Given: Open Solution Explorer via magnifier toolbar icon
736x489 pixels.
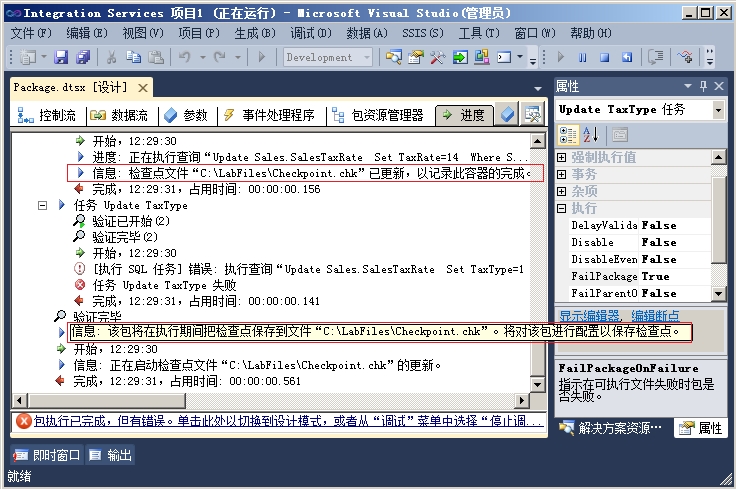Looking at the screenshot, I should (393, 57).
